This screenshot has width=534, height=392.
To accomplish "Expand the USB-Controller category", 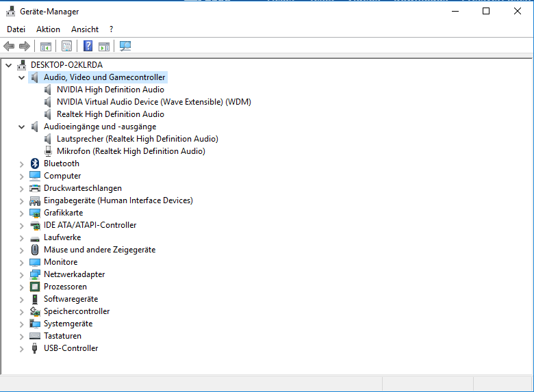I will coord(21,349).
